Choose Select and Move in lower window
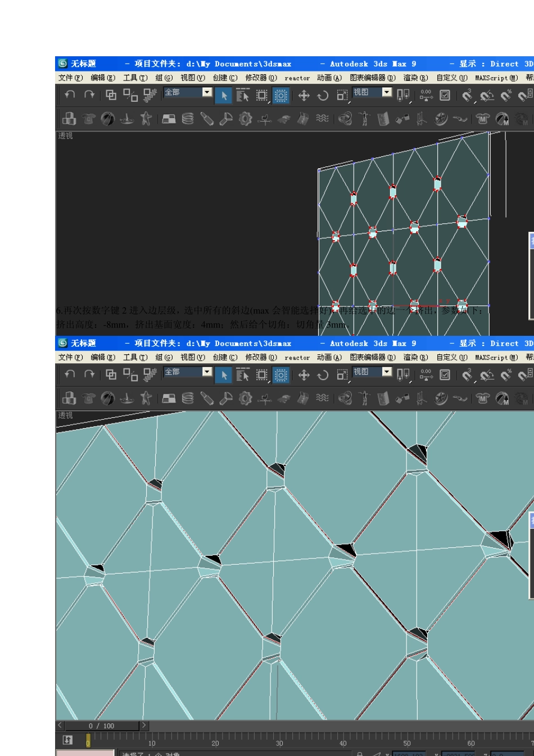The height and width of the screenshot is (756, 534). click(x=304, y=375)
